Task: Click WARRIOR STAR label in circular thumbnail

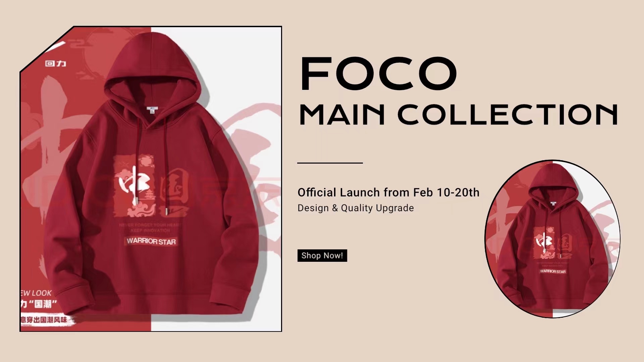Action: [x=553, y=271]
